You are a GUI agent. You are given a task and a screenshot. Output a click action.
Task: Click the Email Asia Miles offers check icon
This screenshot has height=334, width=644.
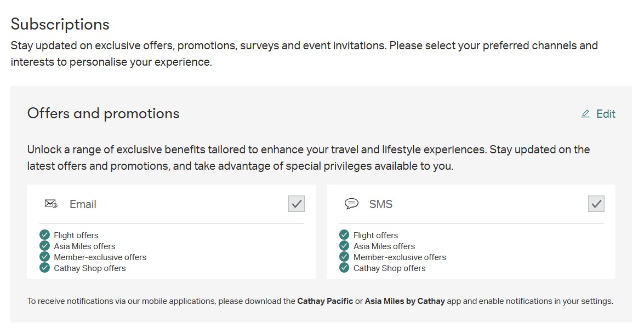point(45,246)
